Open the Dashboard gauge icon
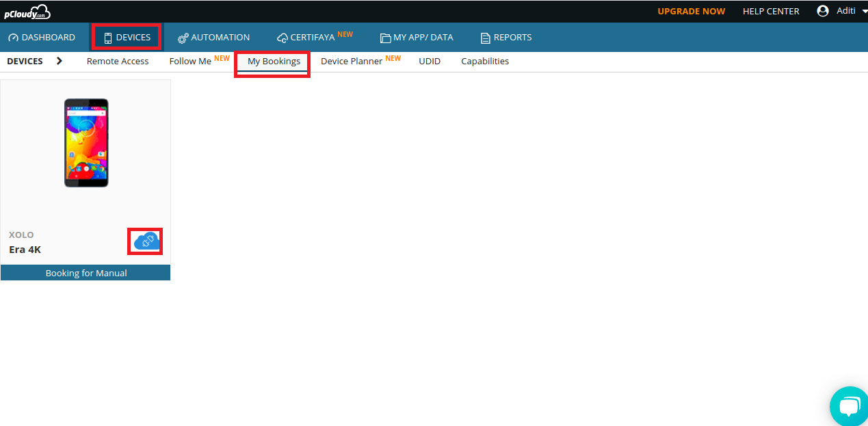The image size is (868, 426). pos(14,38)
